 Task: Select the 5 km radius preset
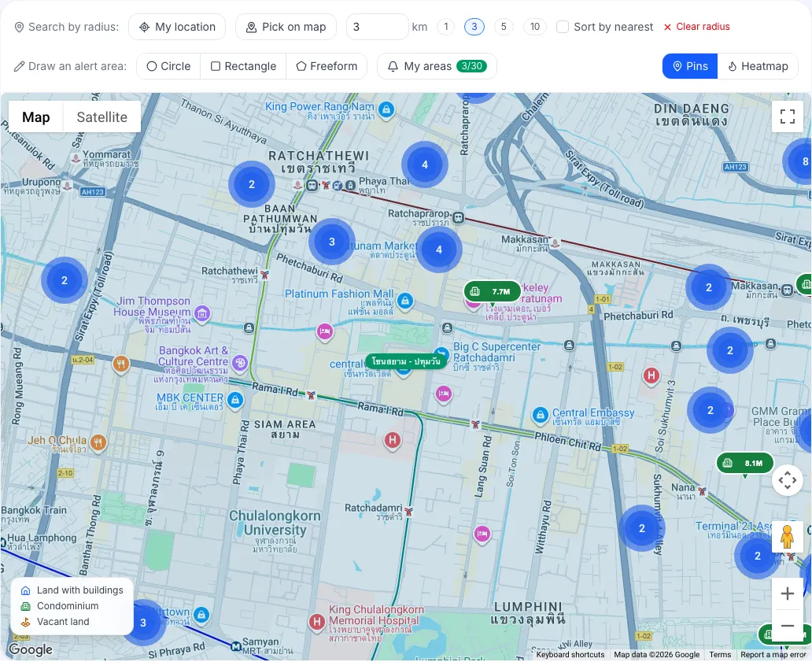click(x=504, y=27)
